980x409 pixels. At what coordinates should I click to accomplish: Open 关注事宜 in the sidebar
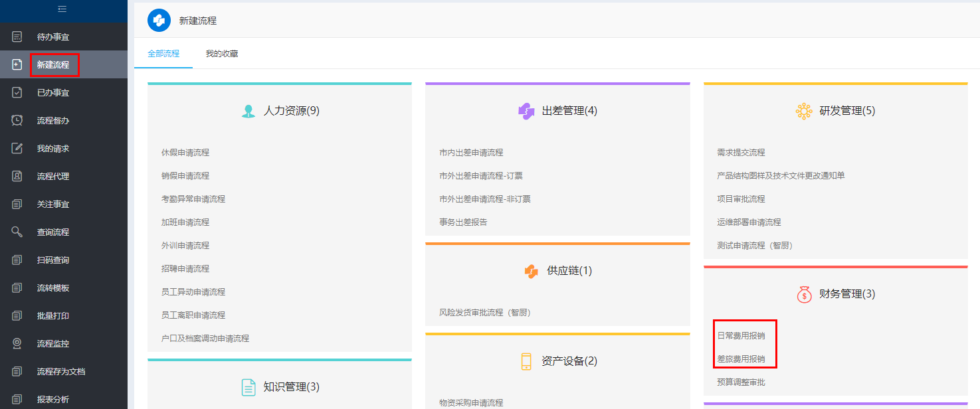click(x=53, y=204)
